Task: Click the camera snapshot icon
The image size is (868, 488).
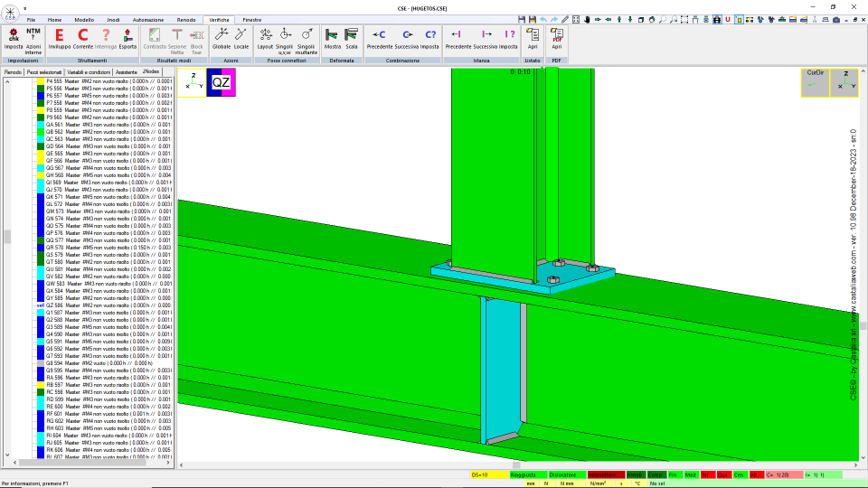Action: 836,19
